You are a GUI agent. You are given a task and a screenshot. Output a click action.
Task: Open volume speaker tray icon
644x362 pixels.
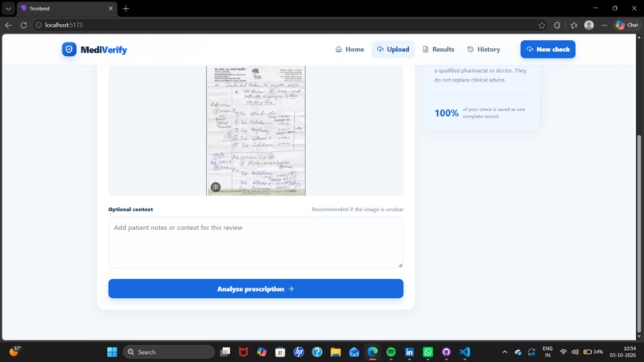point(575,352)
